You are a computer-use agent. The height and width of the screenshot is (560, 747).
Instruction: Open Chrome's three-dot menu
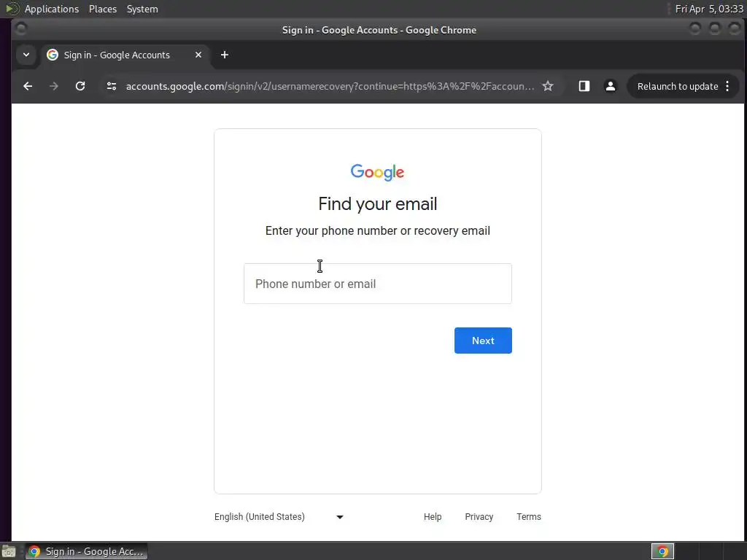(727, 86)
